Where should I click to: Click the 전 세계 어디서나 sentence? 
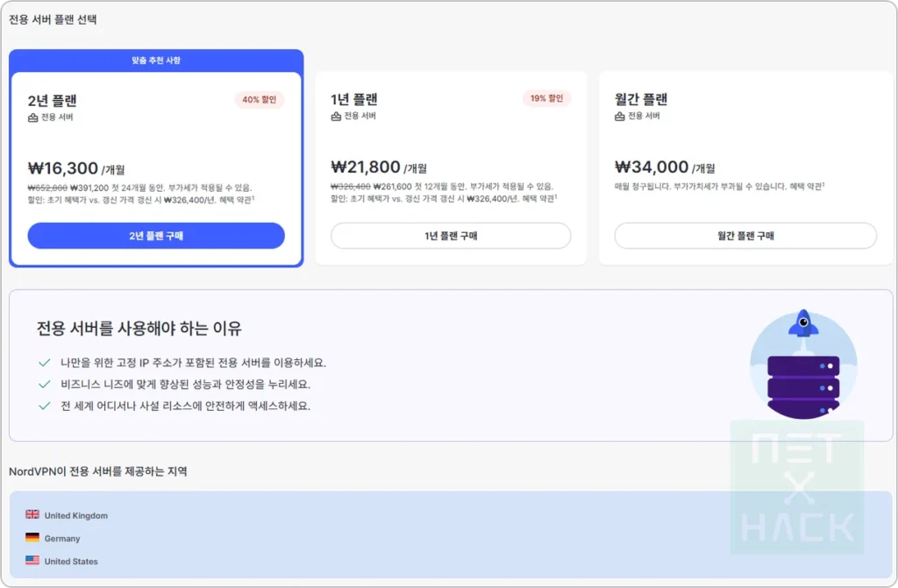pyautogui.click(x=186, y=406)
